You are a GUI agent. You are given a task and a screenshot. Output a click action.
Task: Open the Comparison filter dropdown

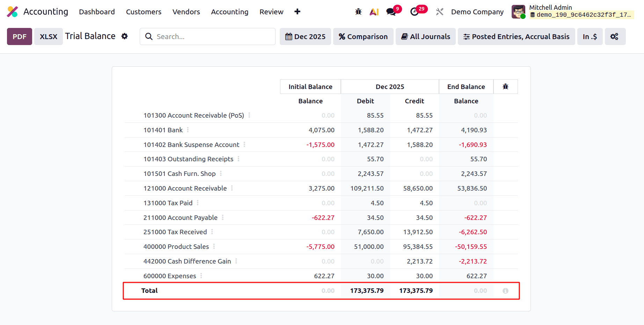[x=363, y=37]
